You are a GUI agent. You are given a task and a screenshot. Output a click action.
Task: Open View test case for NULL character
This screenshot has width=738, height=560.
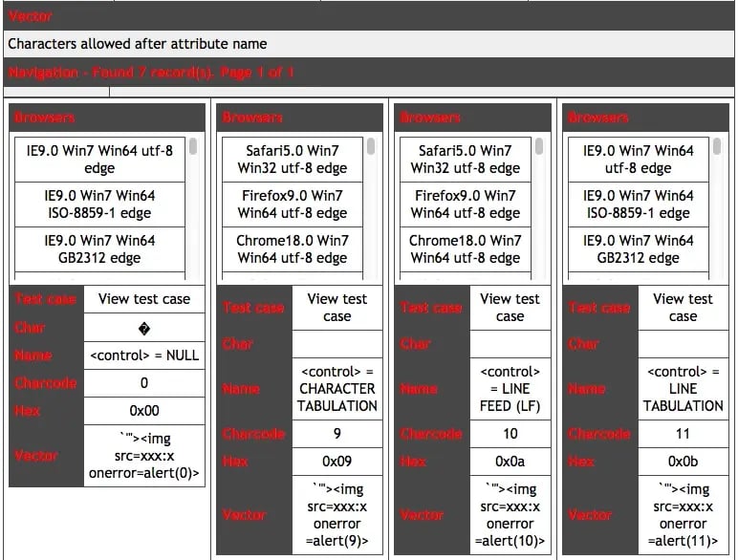144,299
